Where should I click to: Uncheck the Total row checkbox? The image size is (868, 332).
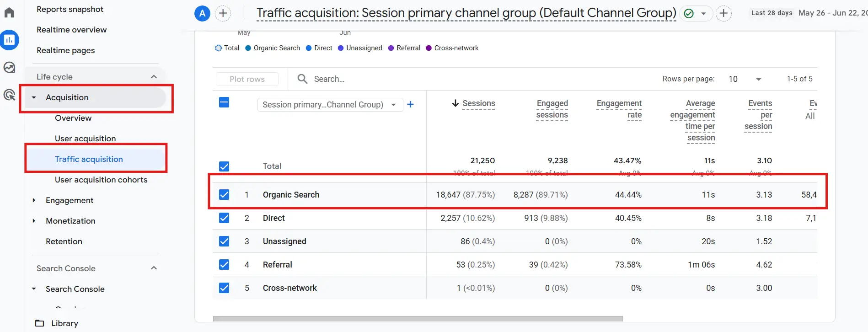coord(224,166)
